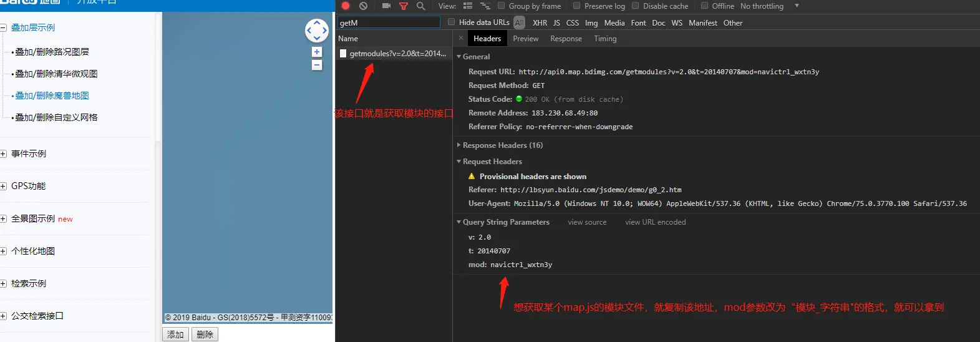Enable Group by frame checkbox

coord(502,6)
